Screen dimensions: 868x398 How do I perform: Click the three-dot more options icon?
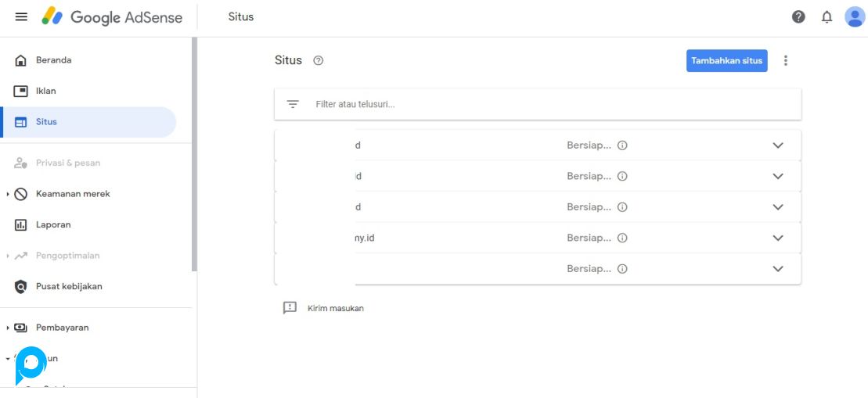pyautogui.click(x=786, y=60)
